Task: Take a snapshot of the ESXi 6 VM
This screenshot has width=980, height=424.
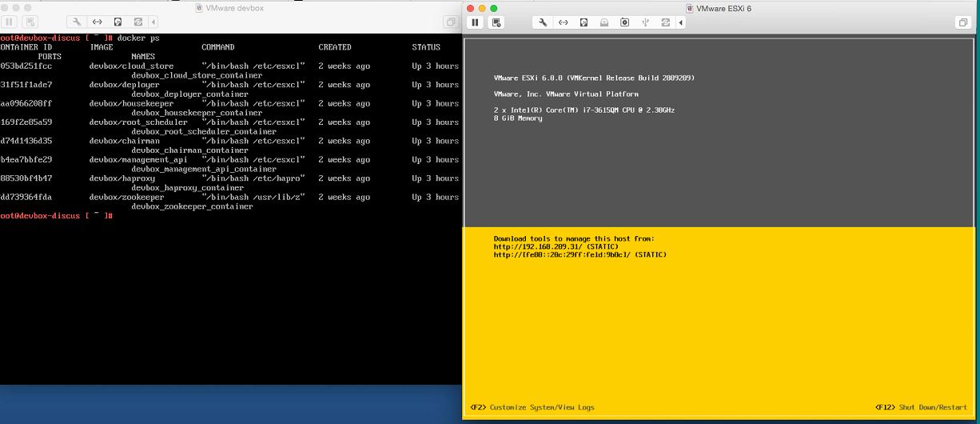Action: coord(496,22)
